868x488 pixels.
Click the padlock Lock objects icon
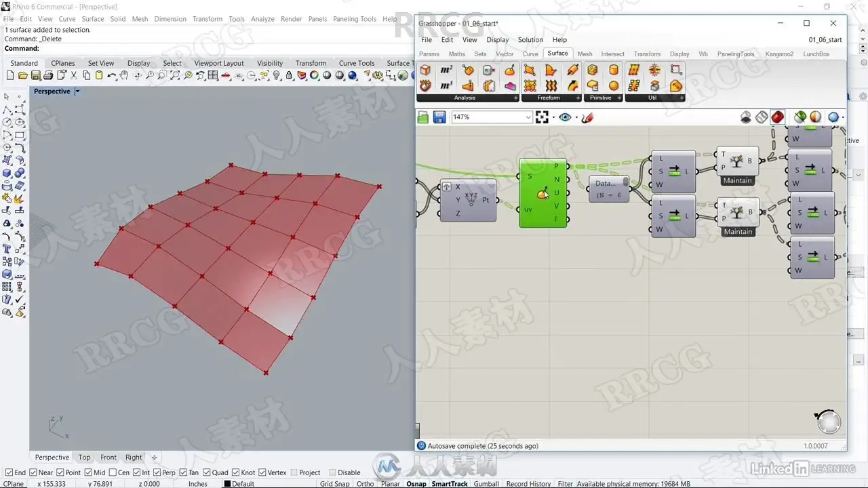tap(290, 76)
